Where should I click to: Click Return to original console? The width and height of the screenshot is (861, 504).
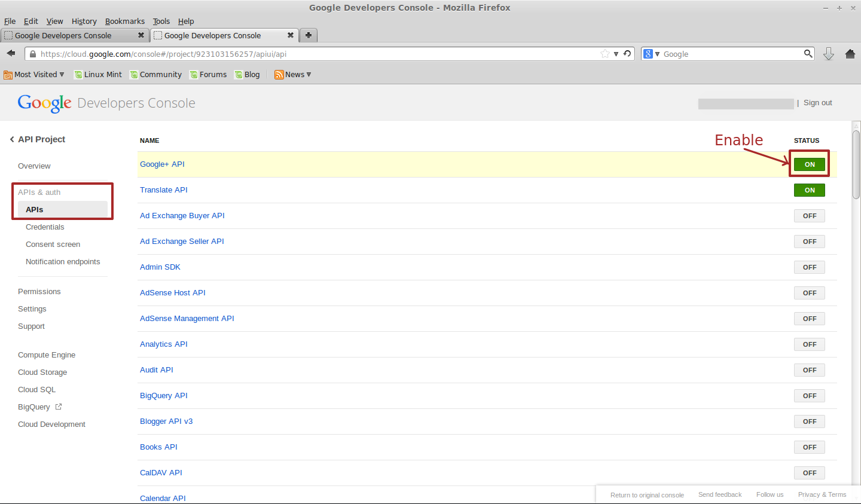[x=647, y=495]
